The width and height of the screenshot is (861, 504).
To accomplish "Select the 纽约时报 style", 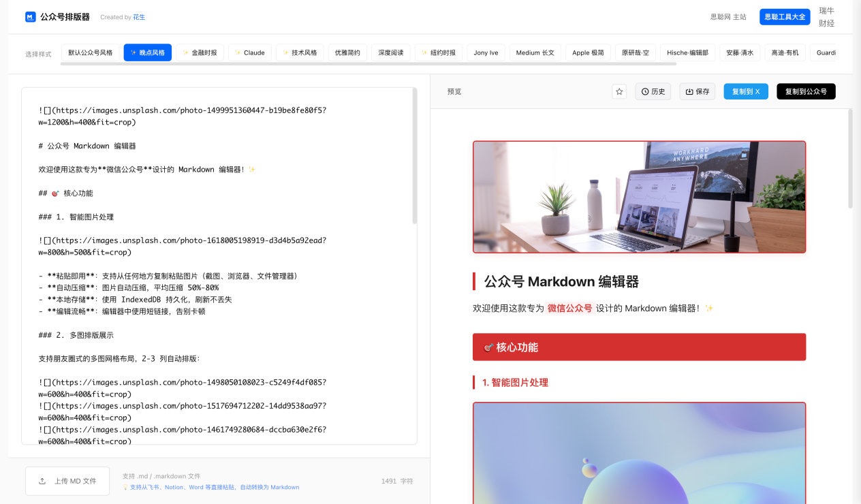I will (x=439, y=52).
